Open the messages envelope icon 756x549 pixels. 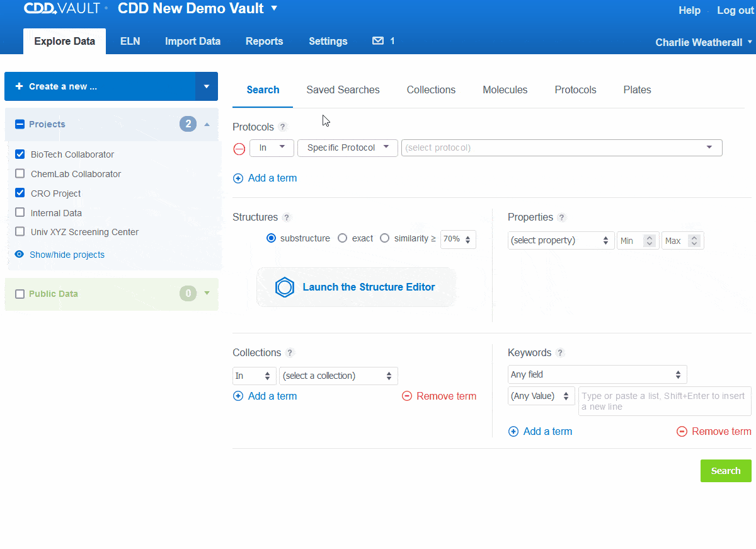pos(378,41)
